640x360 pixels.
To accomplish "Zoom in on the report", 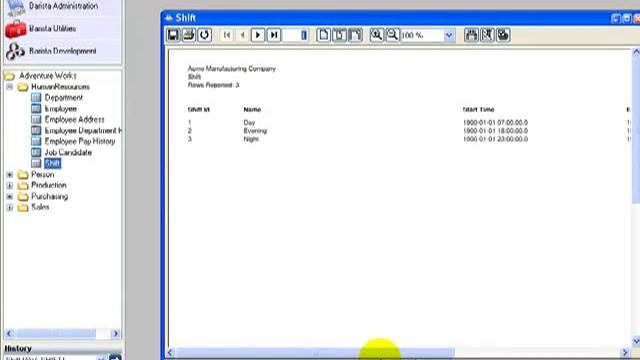I will (x=377, y=35).
